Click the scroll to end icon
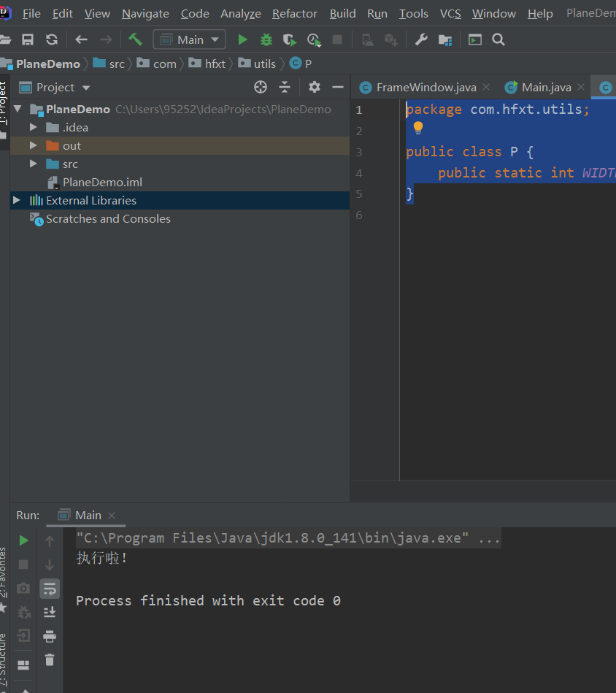616x693 pixels. coord(50,612)
